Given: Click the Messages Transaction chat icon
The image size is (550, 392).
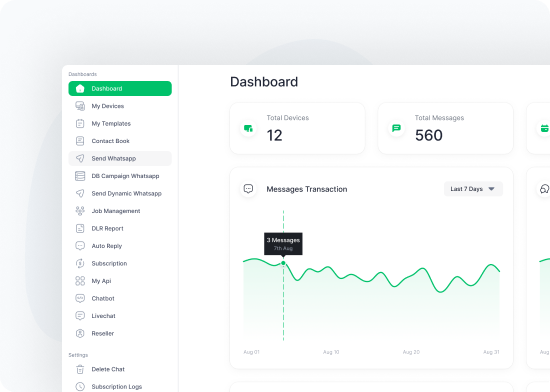Looking at the screenshot, I should [x=248, y=189].
